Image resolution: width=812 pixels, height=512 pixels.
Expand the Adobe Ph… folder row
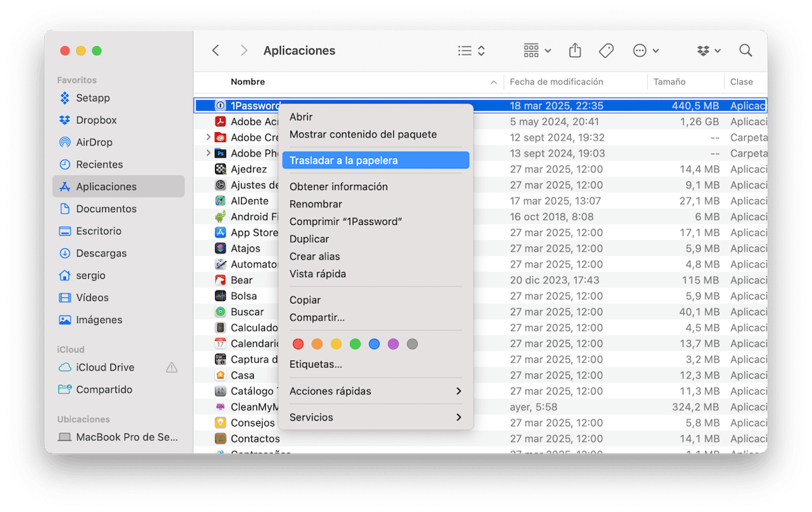pyautogui.click(x=208, y=154)
